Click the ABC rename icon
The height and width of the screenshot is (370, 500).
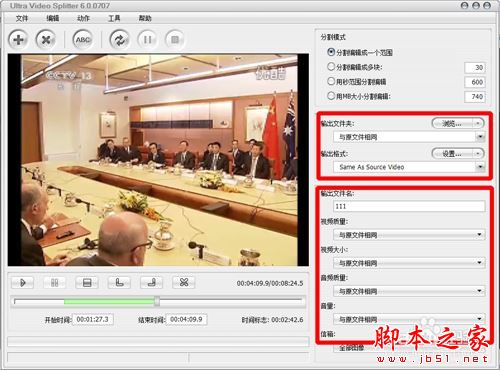(83, 40)
